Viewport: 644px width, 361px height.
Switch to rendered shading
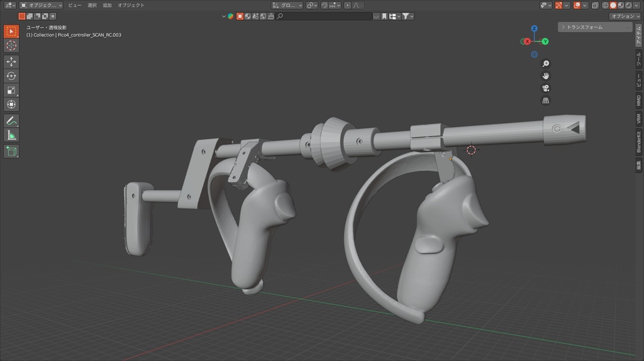[x=628, y=5]
